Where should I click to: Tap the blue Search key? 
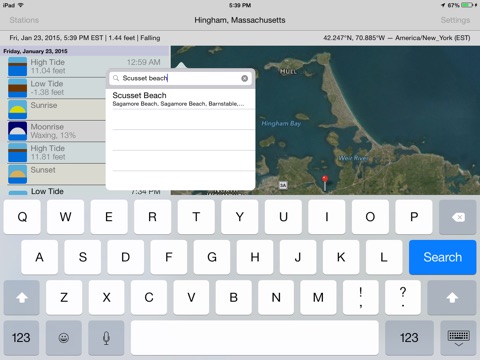pos(442,257)
